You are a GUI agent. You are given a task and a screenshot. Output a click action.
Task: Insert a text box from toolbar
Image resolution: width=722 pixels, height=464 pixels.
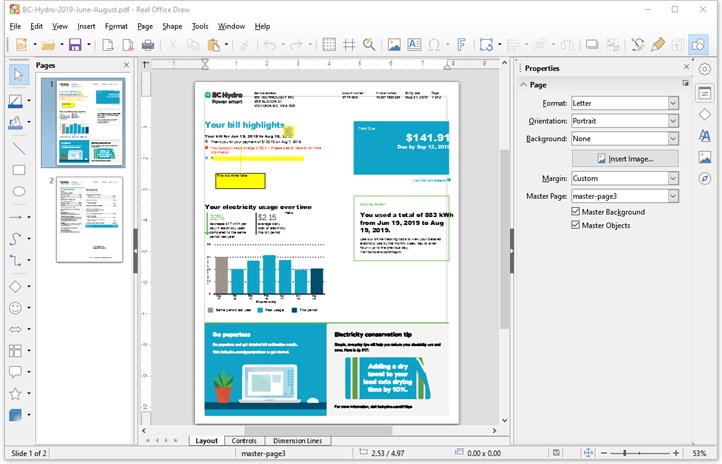[414, 45]
